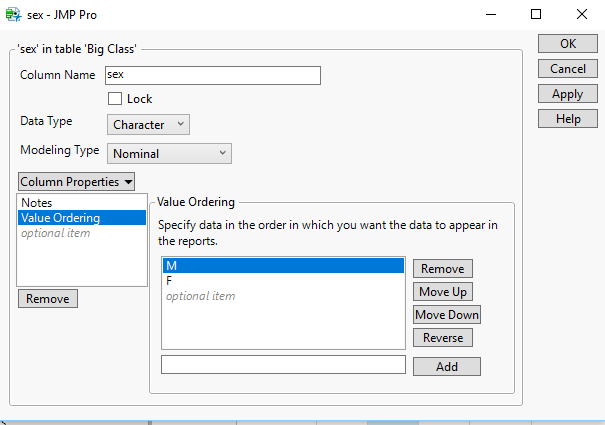Click the JMP Pro app icon in title bar
605x425 pixels.
tap(14, 14)
